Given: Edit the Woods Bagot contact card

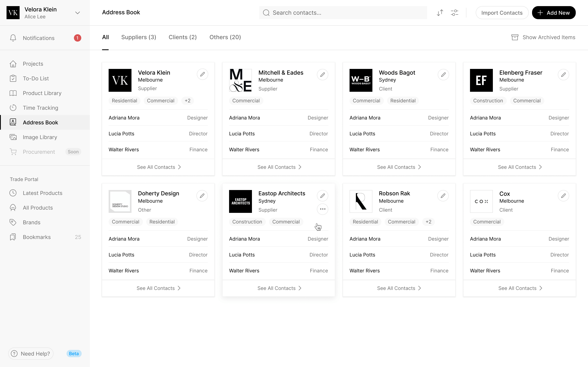Looking at the screenshot, I should point(443,74).
